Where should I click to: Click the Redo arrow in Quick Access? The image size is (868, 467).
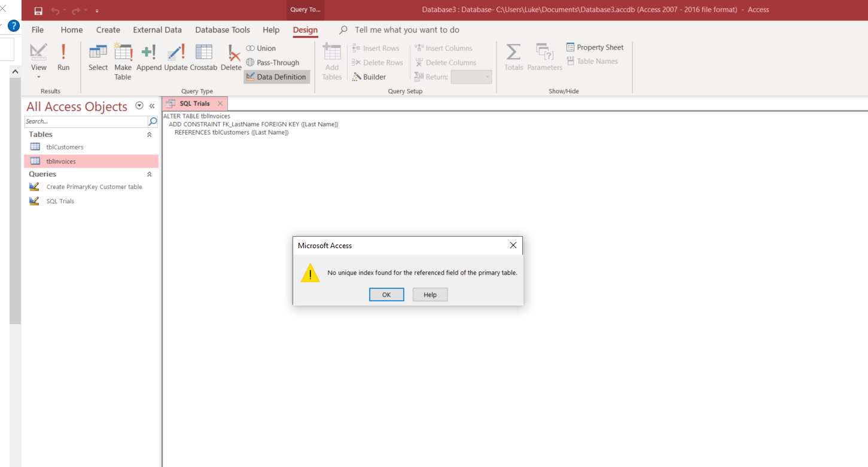tap(75, 11)
